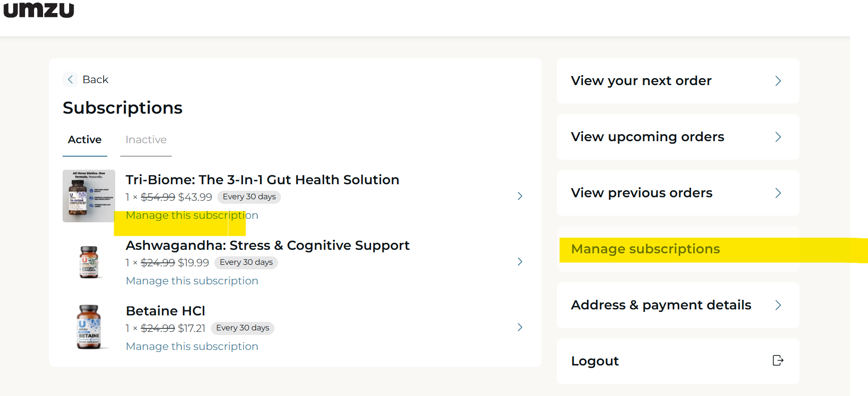The width and height of the screenshot is (868, 396).
Task: Expand Ashwagandha subscription row chevron
Action: (520, 262)
